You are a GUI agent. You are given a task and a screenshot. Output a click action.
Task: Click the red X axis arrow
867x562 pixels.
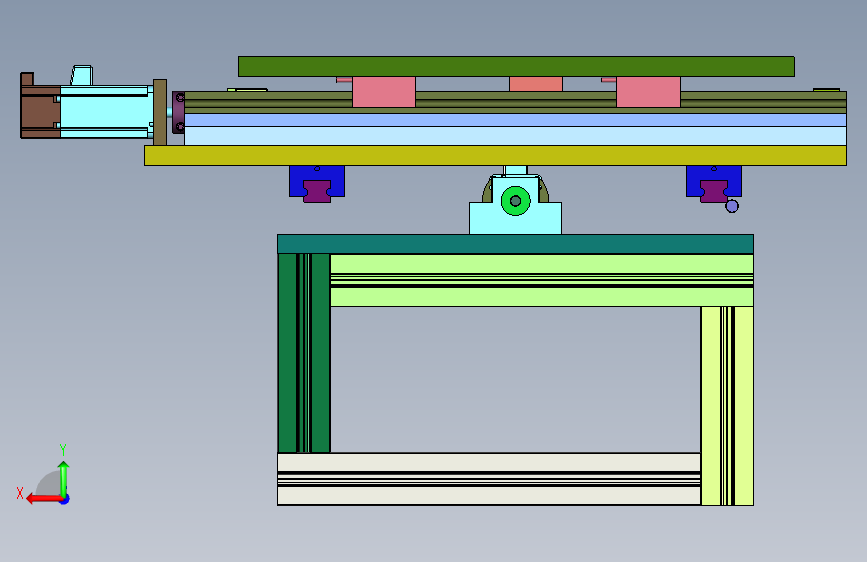pos(43,499)
